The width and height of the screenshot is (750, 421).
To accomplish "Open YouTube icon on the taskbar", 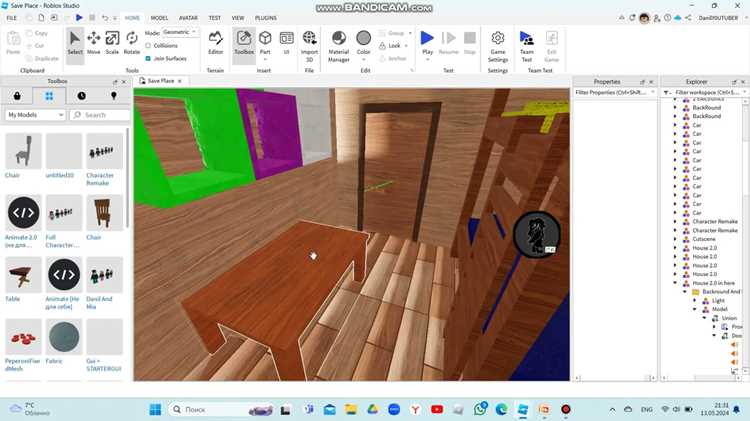I will pos(437,410).
